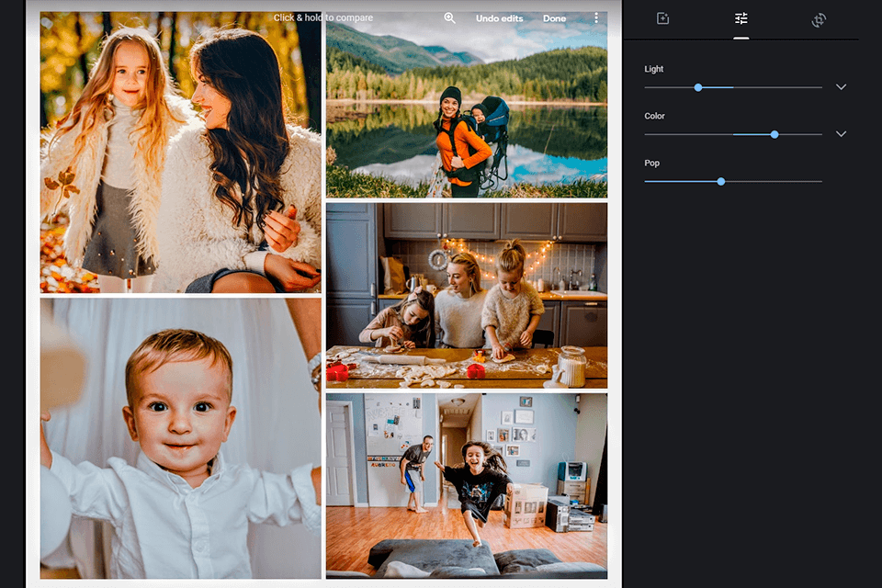Viewport: 882px width, 588px height.
Task: Click Undo edits
Action: [x=499, y=18]
